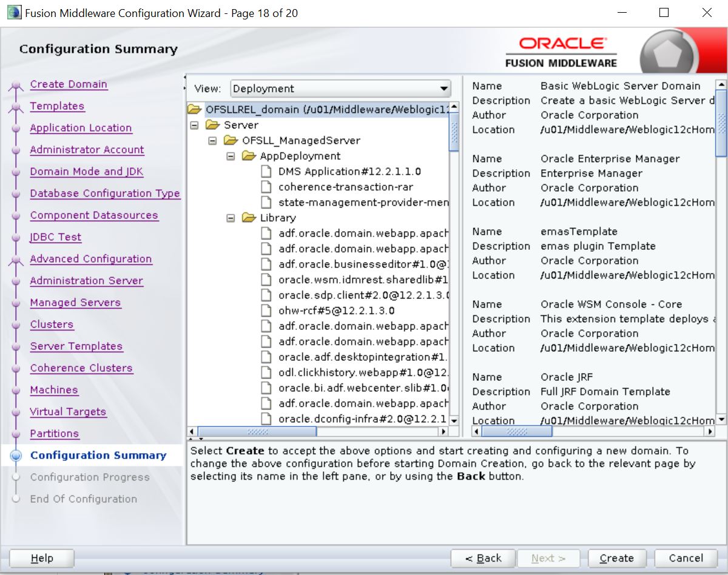Click tree scrollbar up arrow
The height and width of the screenshot is (575, 728).
click(x=454, y=108)
